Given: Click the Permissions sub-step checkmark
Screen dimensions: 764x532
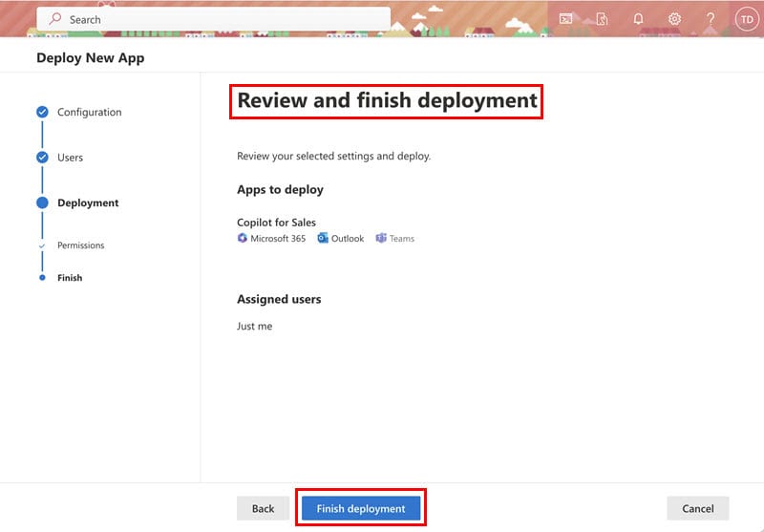Looking at the screenshot, I should [x=42, y=245].
